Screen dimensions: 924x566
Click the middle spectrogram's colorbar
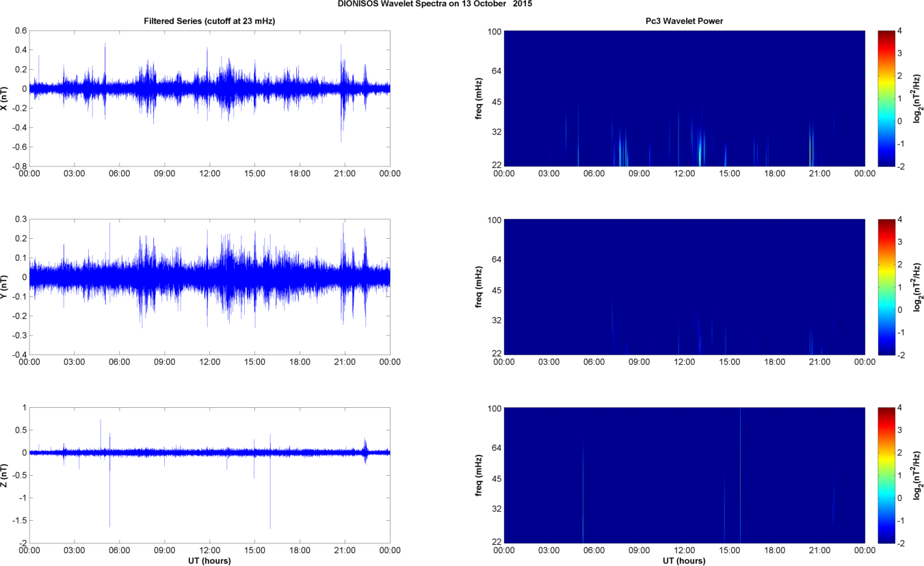(885, 287)
